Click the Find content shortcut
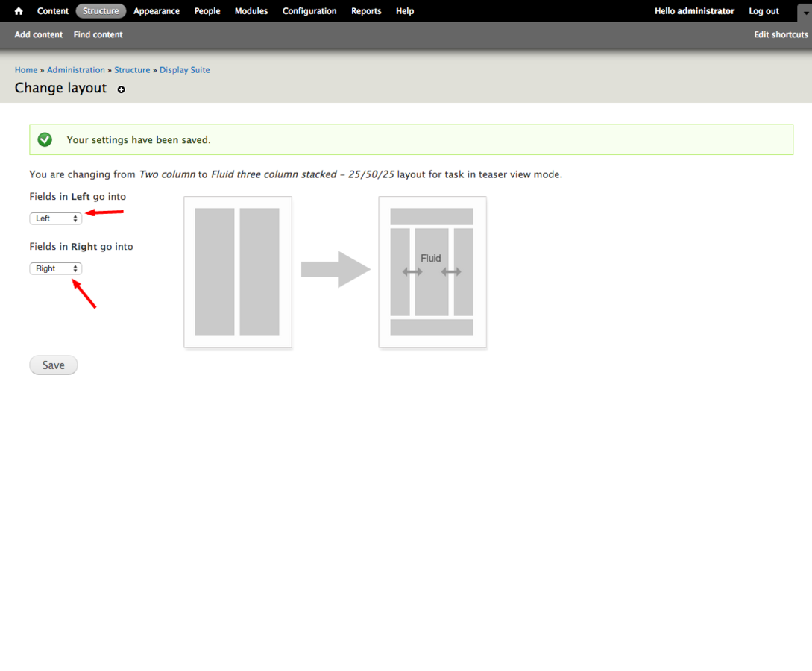Image resolution: width=812 pixels, height=671 pixels. point(98,35)
